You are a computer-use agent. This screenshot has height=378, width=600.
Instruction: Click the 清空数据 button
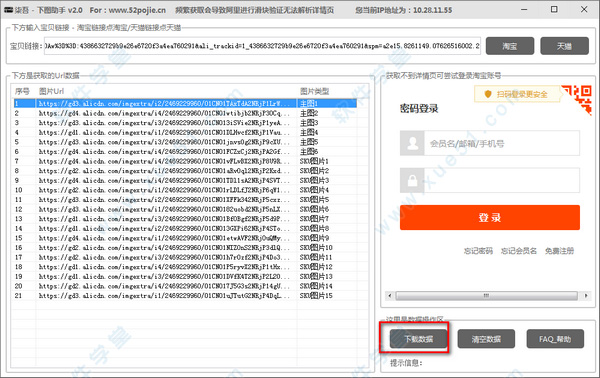[486, 339]
